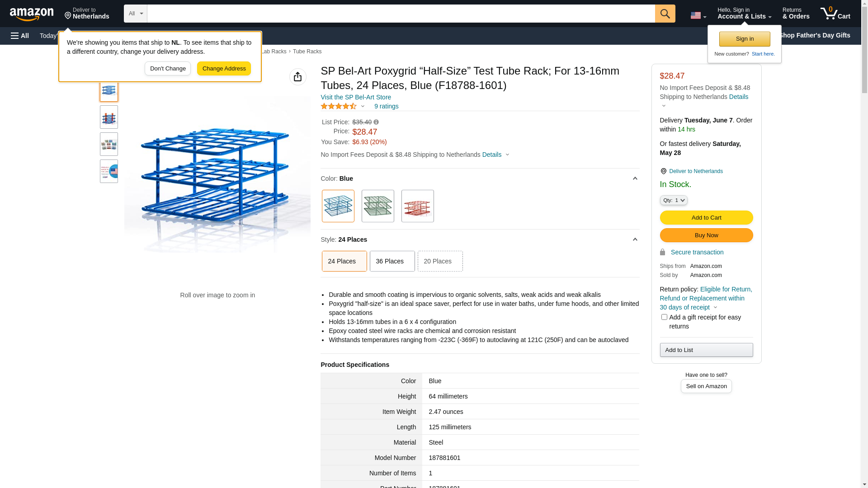Select the red rack color swatch

(x=417, y=206)
